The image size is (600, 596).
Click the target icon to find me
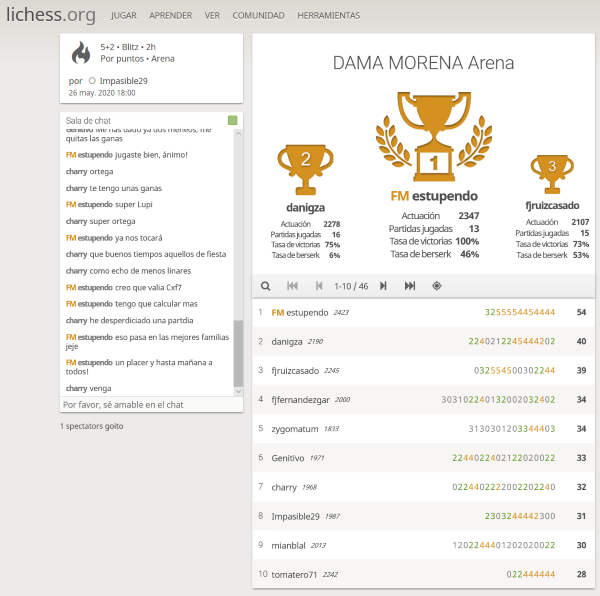point(437,286)
